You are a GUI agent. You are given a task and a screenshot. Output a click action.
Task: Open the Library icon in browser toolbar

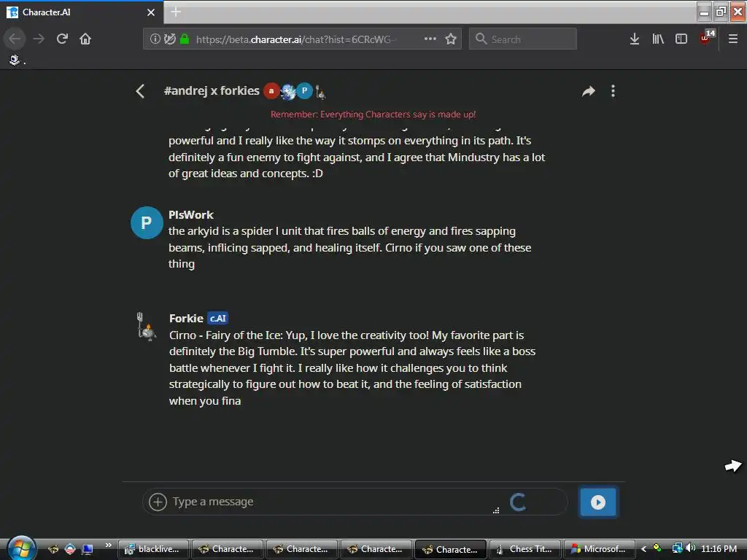(x=658, y=39)
